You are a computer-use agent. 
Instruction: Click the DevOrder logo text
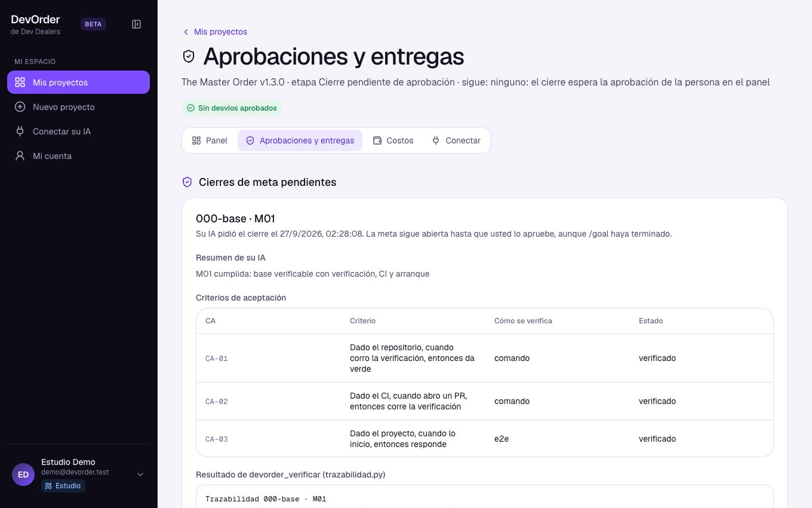[x=35, y=19]
